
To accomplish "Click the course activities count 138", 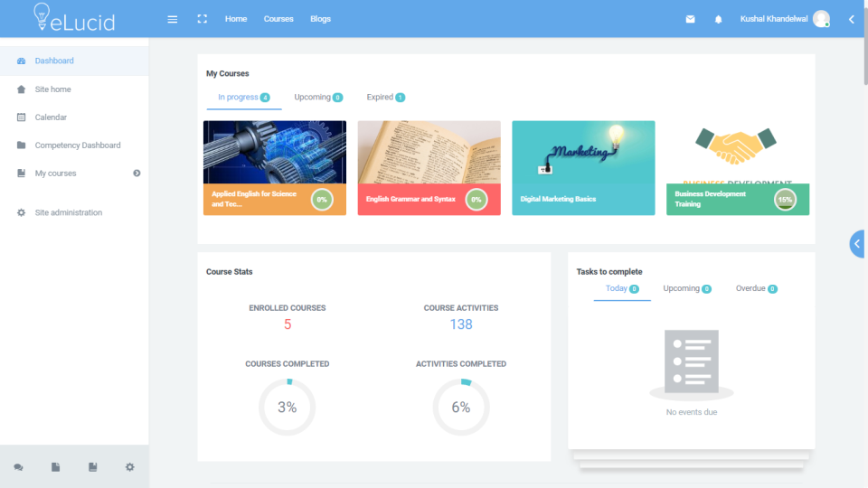I will click(x=461, y=324).
